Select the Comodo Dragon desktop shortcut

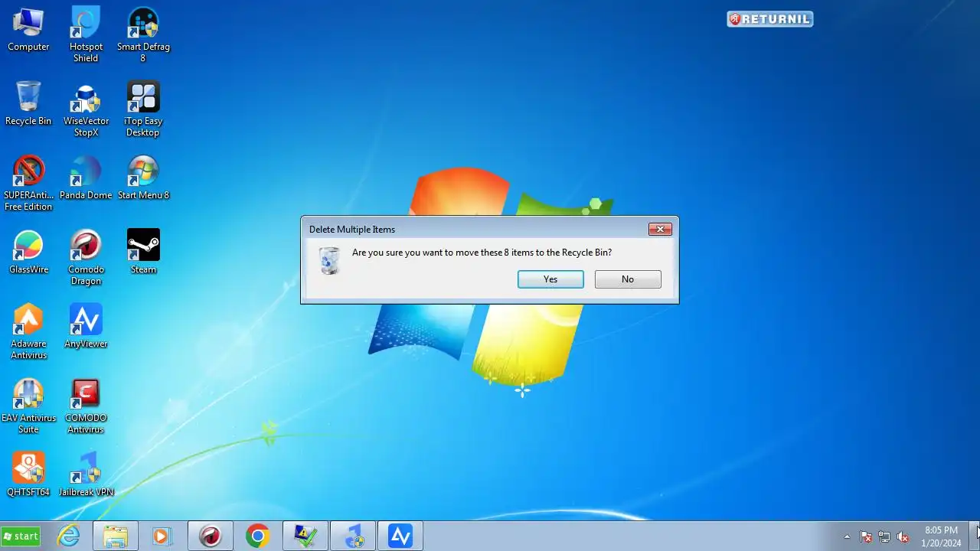[x=86, y=258]
